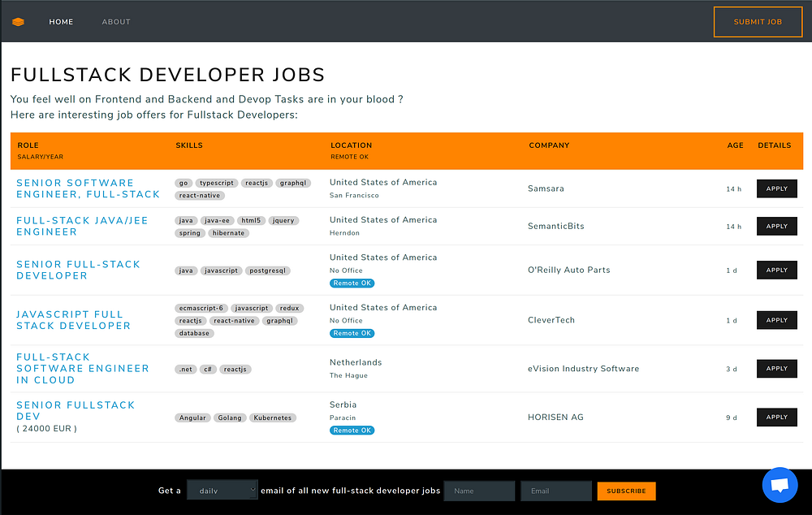Viewport: 812px width, 515px height.
Task: Apply to the Samsara job
Action: pyautogui.click(x=776, y=188)
